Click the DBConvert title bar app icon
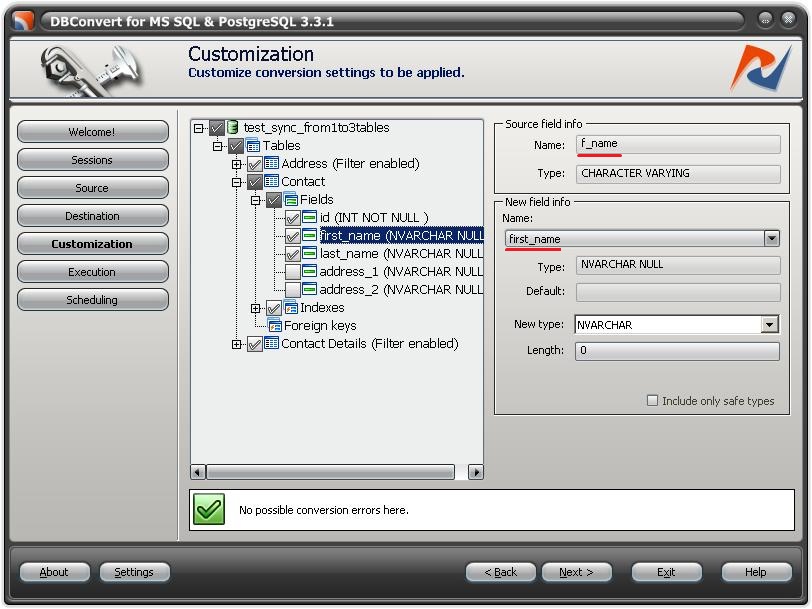 click(24, 21)
